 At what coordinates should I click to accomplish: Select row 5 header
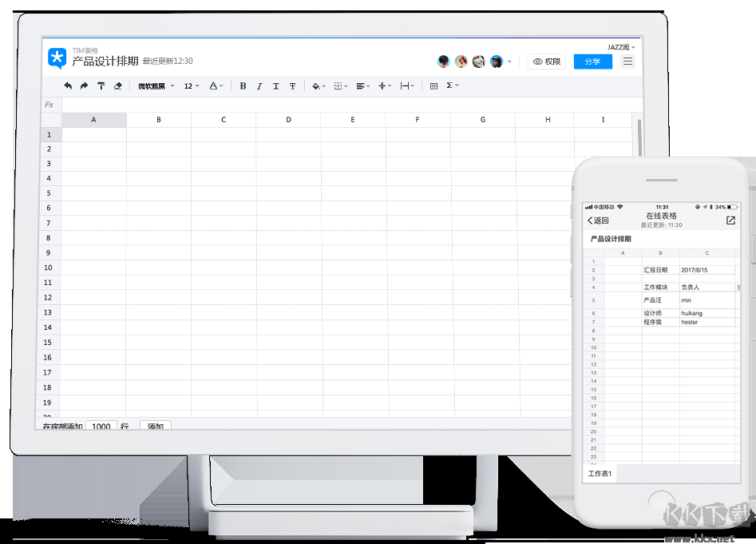49,193
